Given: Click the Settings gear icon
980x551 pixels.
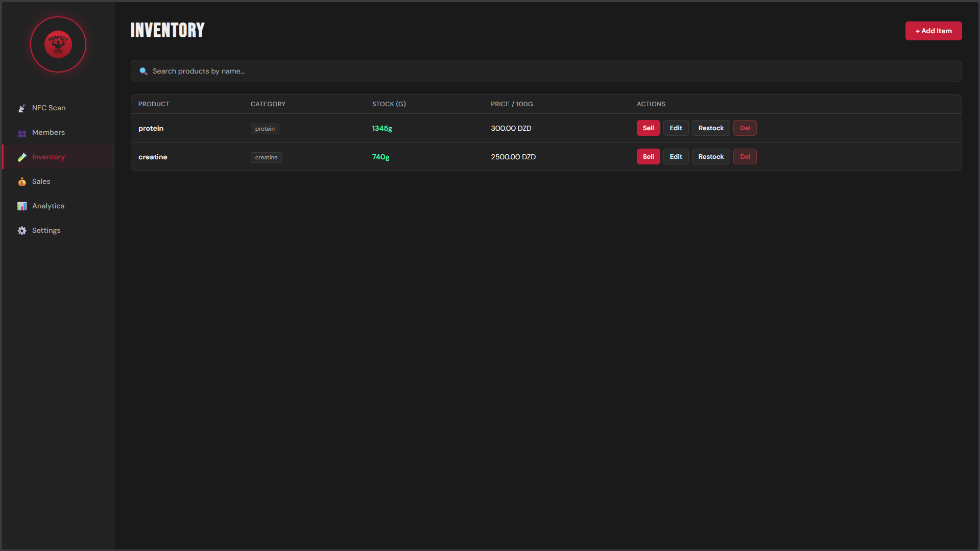Looking at the screenshot, I should point(22,231).
